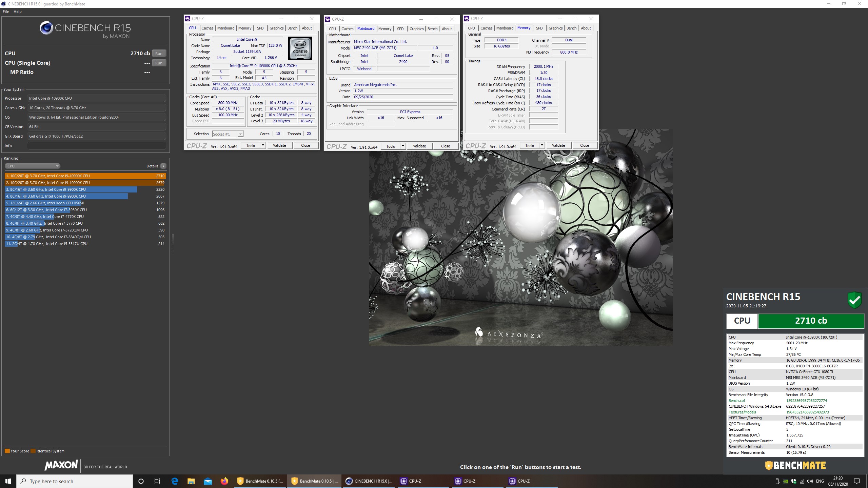Open the Help menu in Cinebench
Viewport: 868px width, 488px height.
[x=18, y=12]
